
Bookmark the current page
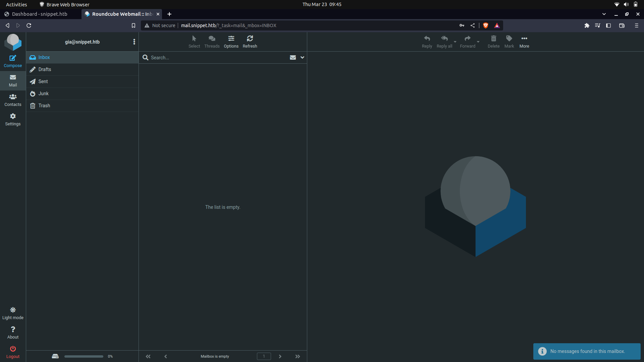pyautogui.click(x=133, y=25)
